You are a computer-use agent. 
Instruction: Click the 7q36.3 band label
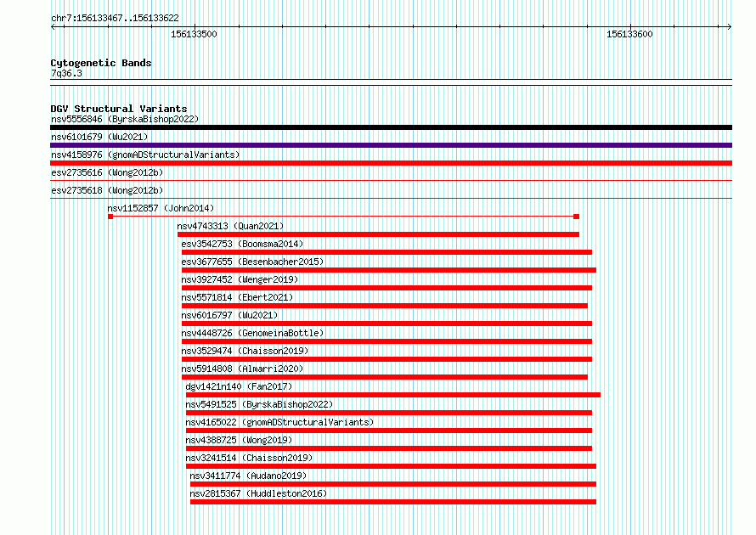(x=66, y=73)
